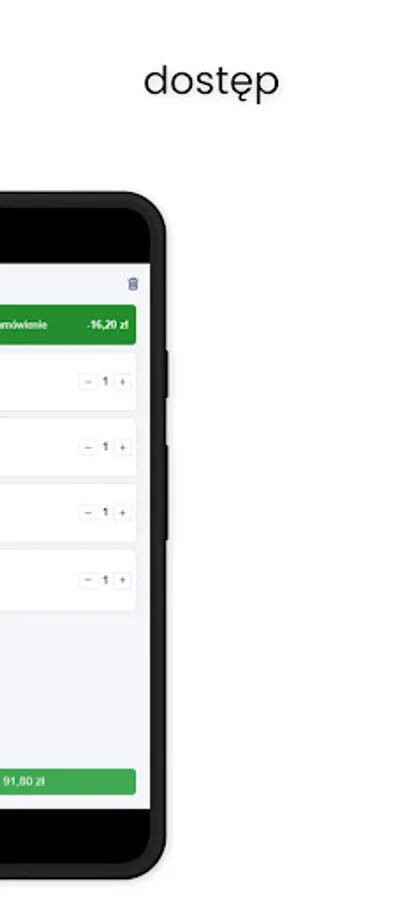Viewport: 415px width, 900px height.
Task: Select the green discount banner showing -16,20 zł
Action: 68,325
